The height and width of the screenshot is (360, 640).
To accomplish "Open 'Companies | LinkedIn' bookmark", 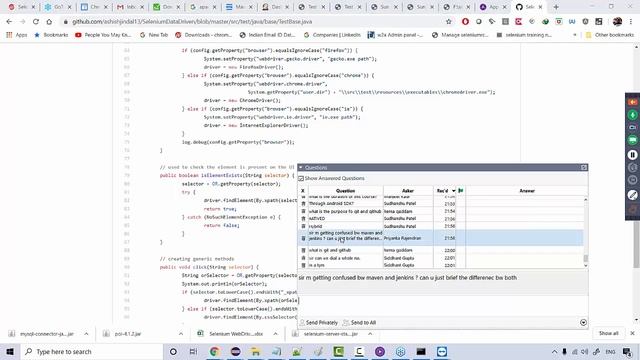I will [332, 35].
